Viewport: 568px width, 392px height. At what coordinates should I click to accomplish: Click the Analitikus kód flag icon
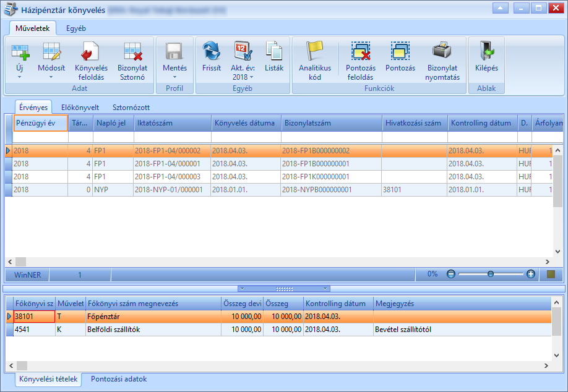(315, 51)
